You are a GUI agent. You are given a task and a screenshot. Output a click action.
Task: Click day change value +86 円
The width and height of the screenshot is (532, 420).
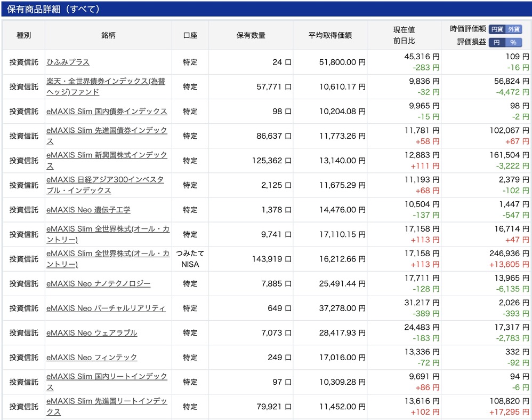tap(427, 387)
